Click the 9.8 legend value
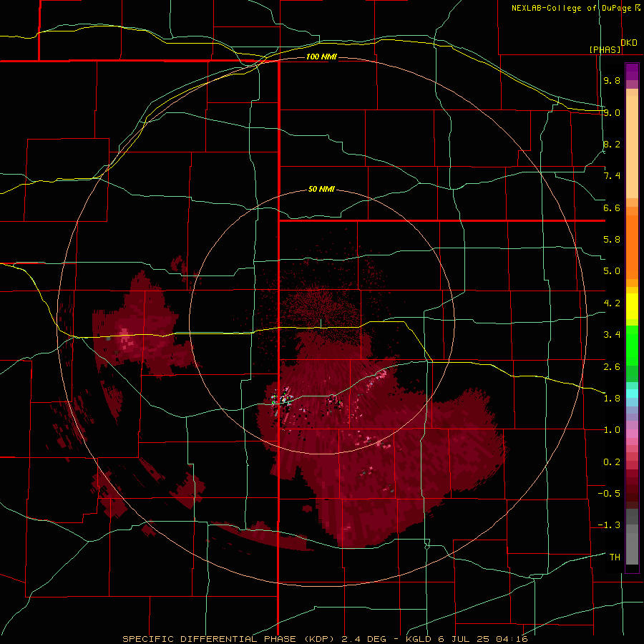644x644 pixels. pyautogui.click(x=612, y=80)
